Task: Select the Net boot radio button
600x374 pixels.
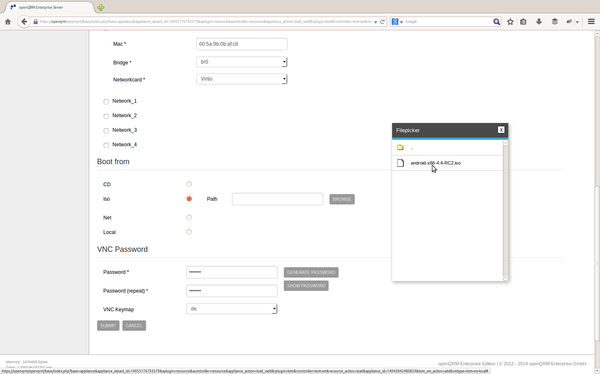Action: coord(189,217)
